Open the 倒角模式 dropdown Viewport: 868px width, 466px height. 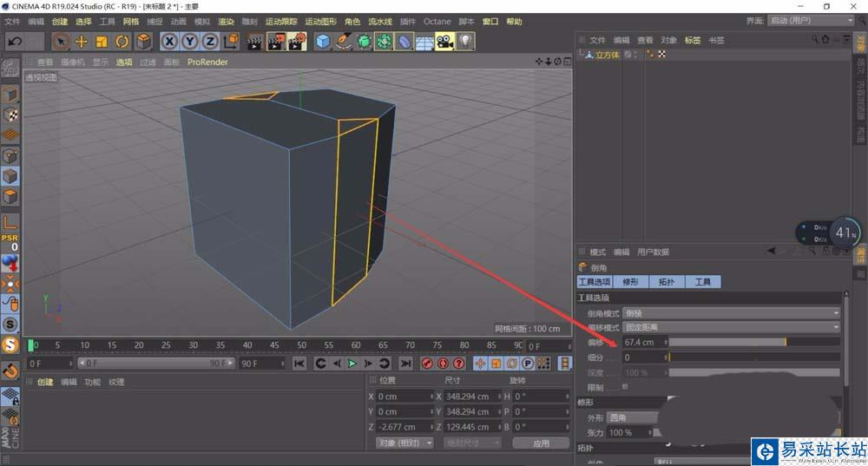coord(731,313)
